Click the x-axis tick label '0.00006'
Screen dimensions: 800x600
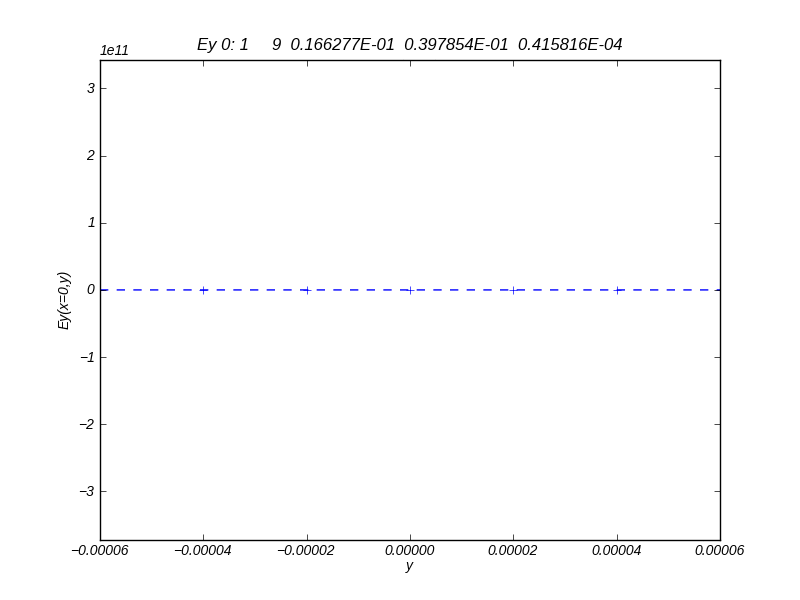pyautogui.click(x=720, y=550)
